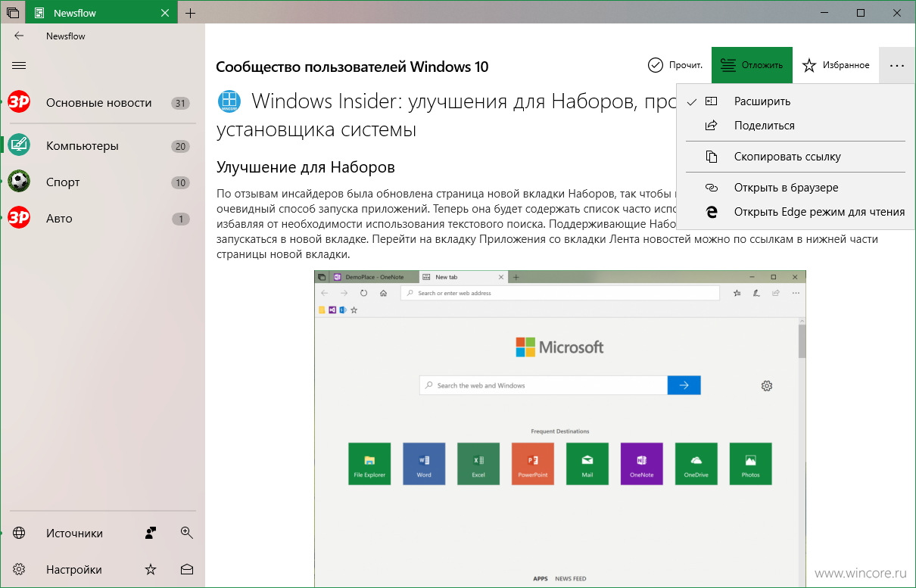
Task: Click the Скопировать ссылку copy icon
Action: coord(711,157)
